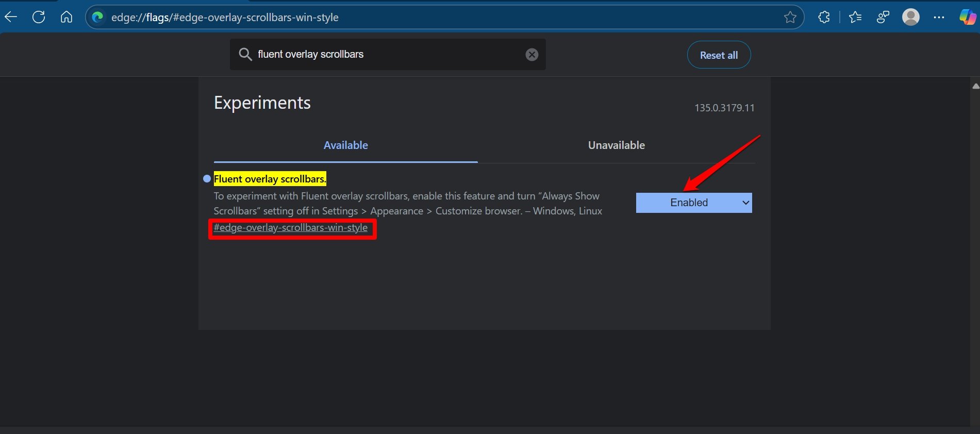Click the scrollbar up arrow at right edge
980x434 pixels.
[x=975, y=86]
